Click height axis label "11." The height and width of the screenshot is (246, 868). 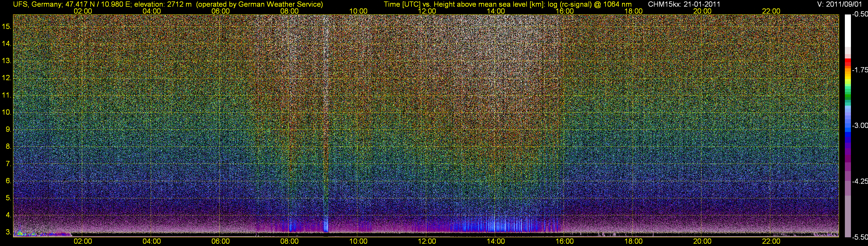tap(7, 95)
